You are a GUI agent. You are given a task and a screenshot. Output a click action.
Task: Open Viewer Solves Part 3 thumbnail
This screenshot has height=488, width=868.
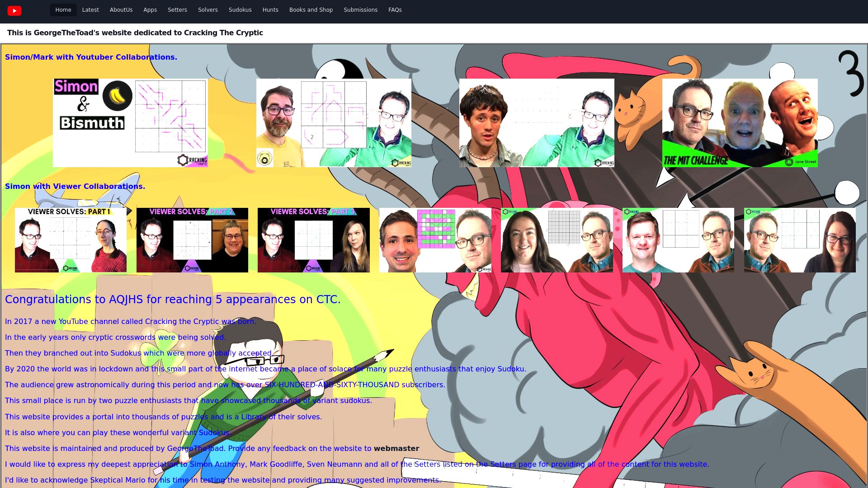coord(314,240)
